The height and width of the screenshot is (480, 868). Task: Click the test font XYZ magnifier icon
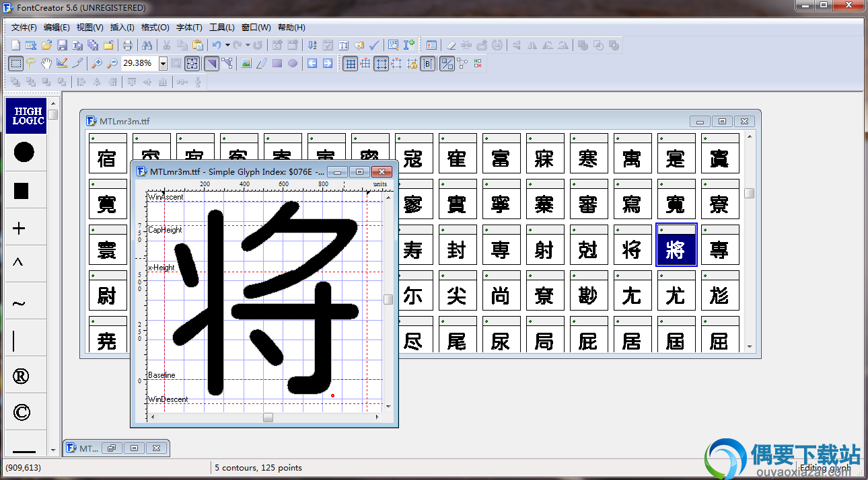click(x=393, y=45)
